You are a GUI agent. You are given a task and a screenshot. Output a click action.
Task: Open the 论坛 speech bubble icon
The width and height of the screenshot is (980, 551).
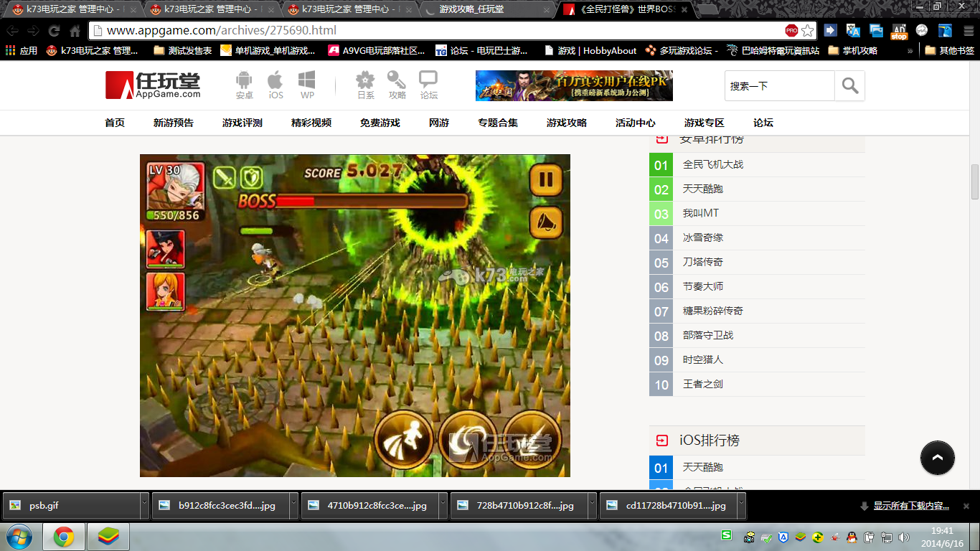(428, 85)
